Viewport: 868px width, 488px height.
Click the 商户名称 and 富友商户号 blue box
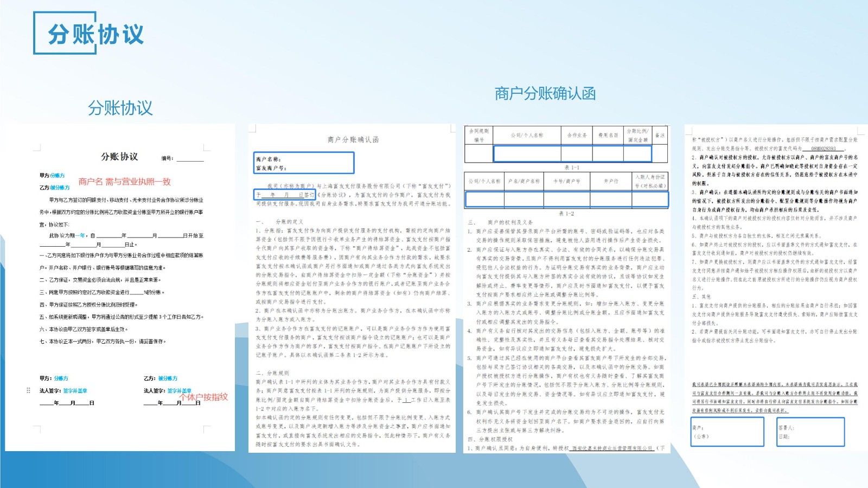304,163
